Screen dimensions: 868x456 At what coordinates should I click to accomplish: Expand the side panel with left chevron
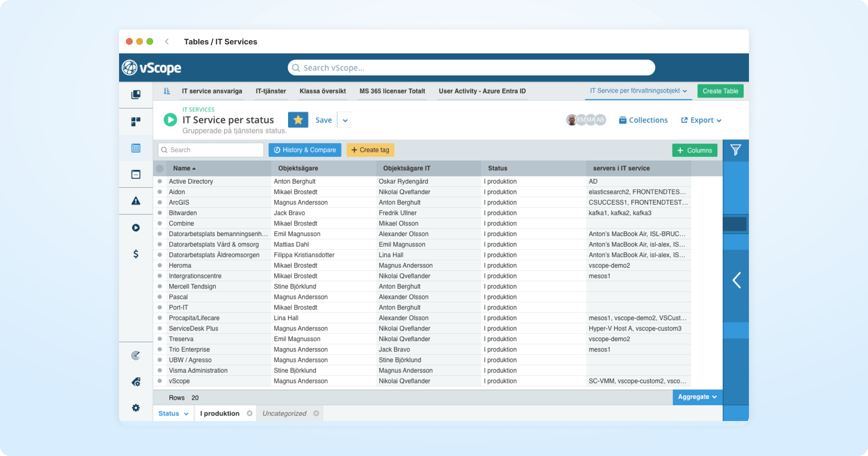click(x=736, y=280)
